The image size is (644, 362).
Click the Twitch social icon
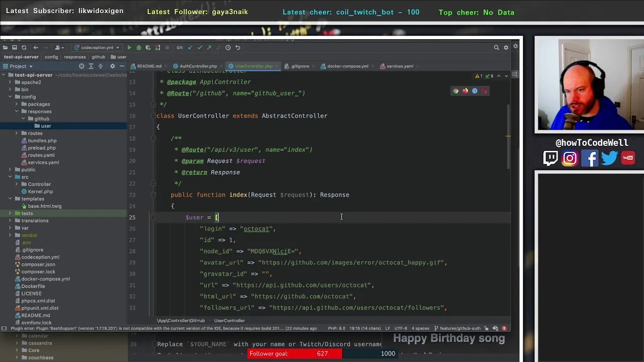(x=550, y=158)
